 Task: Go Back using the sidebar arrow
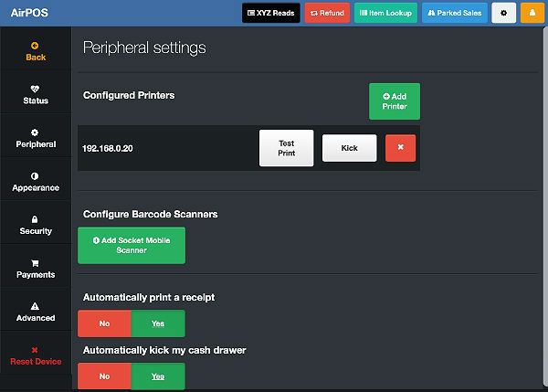[36, 51]
